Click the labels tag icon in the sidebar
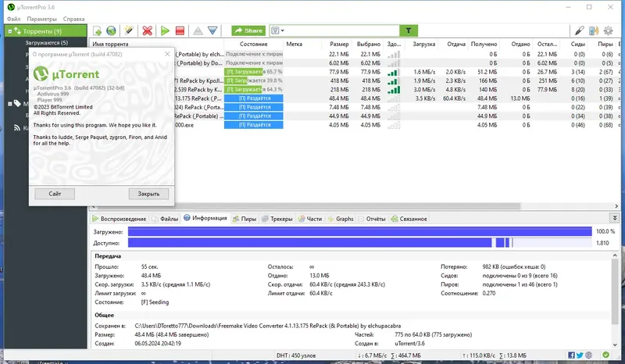The image size is (625, 364). 17,104
